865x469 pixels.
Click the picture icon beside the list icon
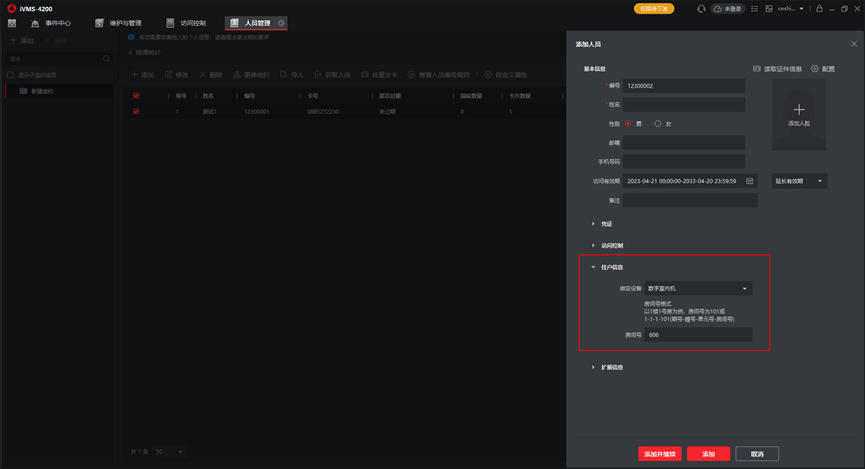pos(769,9)
